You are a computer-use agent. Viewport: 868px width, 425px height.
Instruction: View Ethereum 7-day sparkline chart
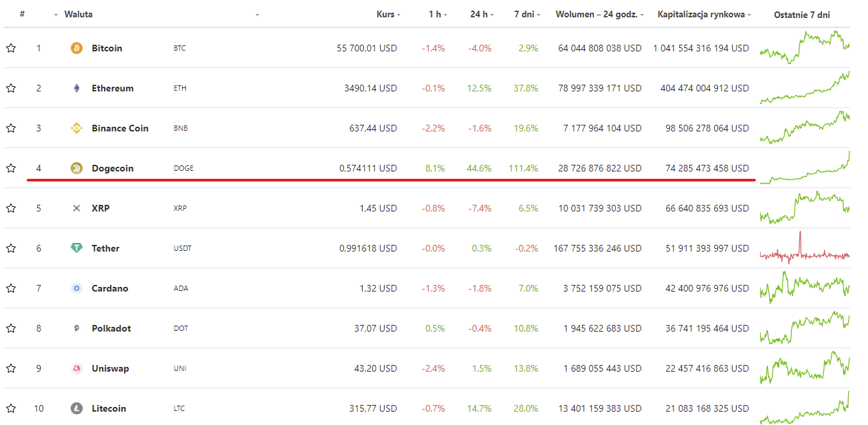click(x=805, y=87)
